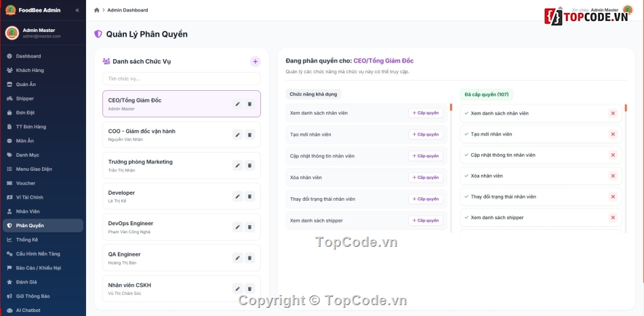Delete the Nhân viên CSKH role
Screen dimensions: 644x316
249,289
